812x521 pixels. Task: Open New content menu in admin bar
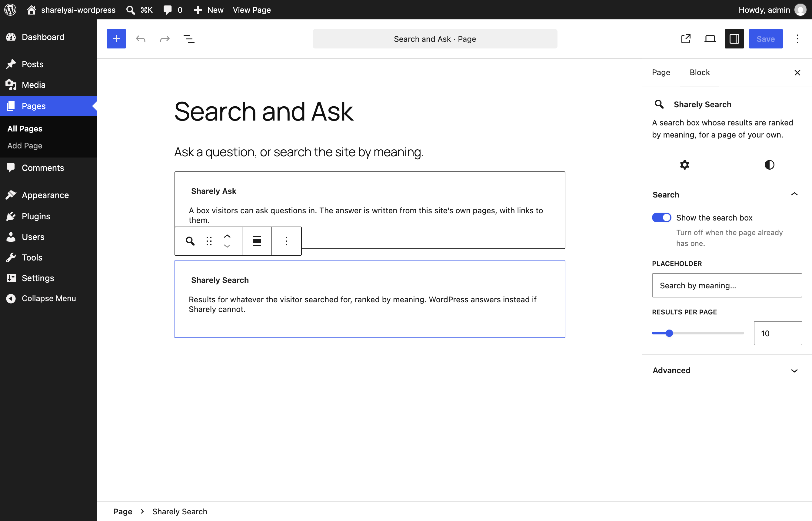(x=208, y=10)
